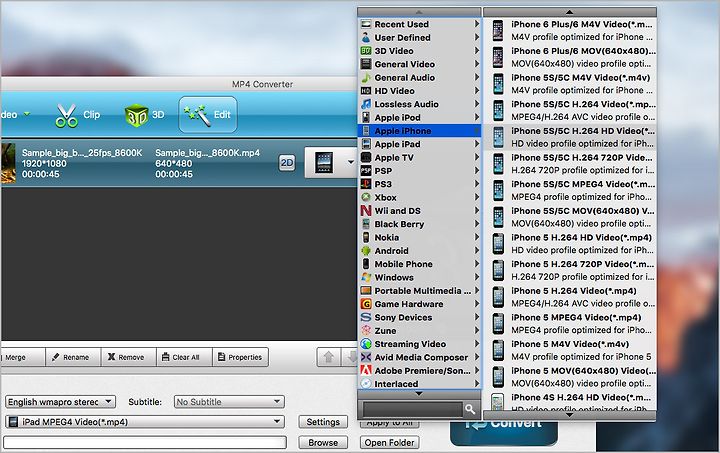Select the Sample_big video thumbnail
Screen dimensions: 720x453
[8, 163]
